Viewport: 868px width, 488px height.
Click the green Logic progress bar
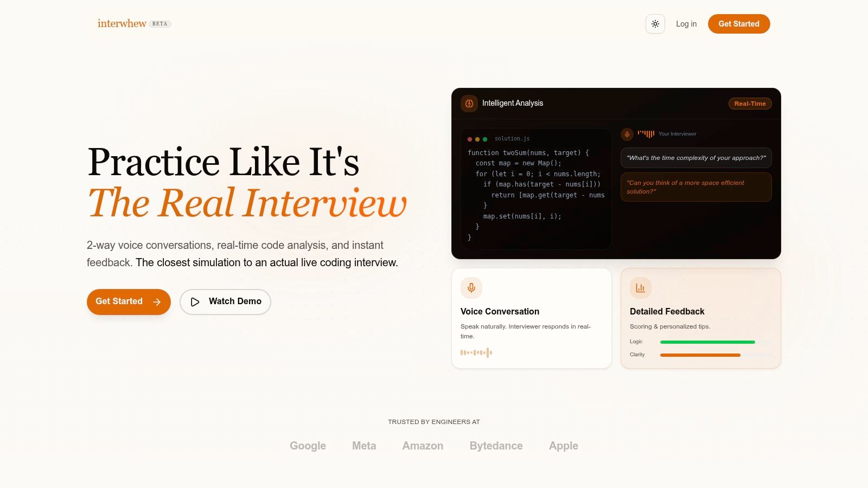click(x=707, y=342)
